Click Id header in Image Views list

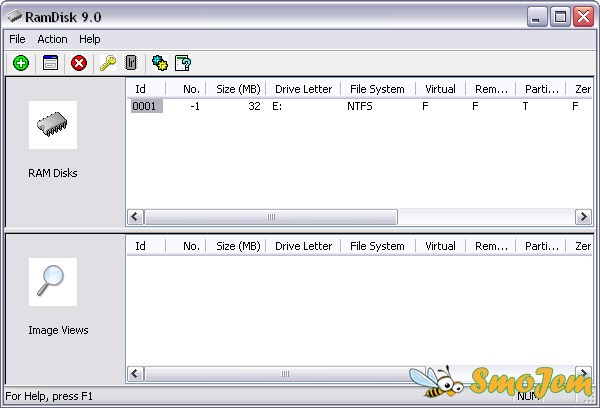[147, 246]
